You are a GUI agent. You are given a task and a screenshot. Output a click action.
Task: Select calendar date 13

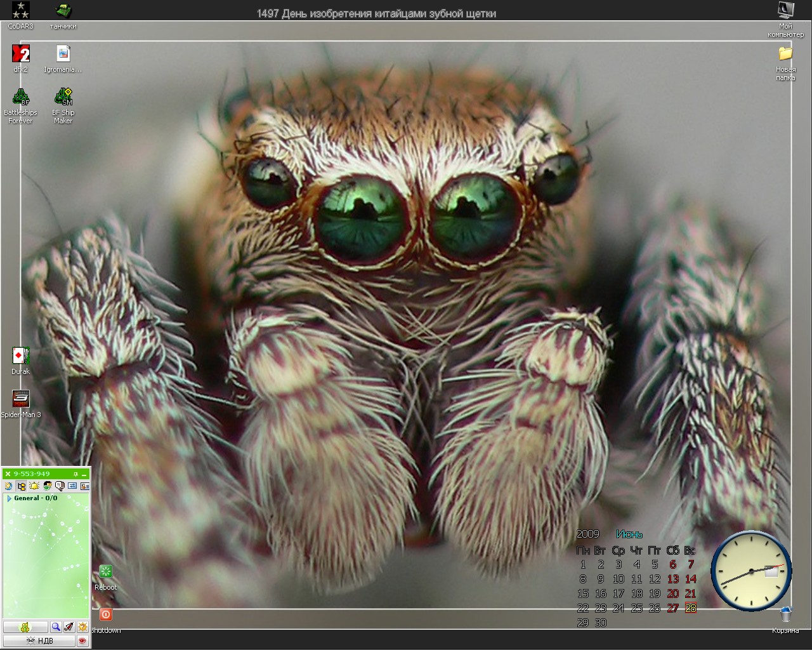tap(673, 579)
